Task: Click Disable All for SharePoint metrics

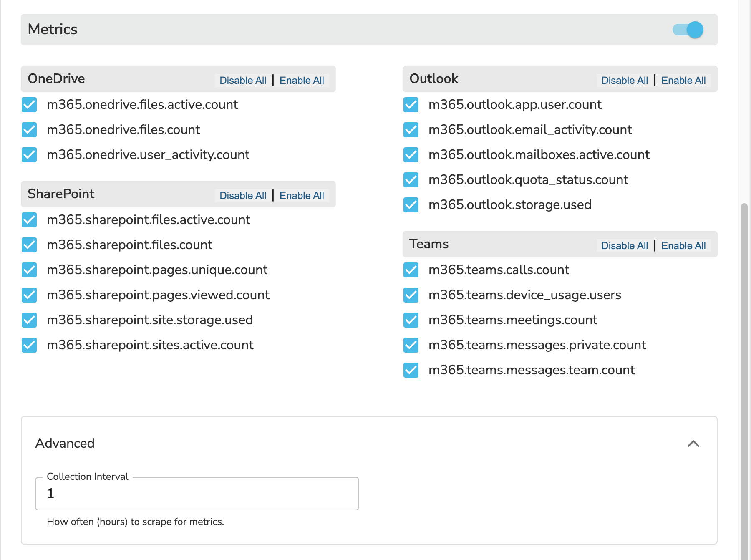Action: click(243, 196)
